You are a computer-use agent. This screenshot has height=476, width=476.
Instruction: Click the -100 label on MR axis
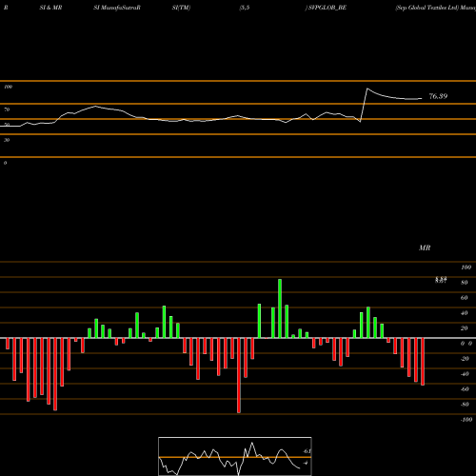[x=466, y=420]
